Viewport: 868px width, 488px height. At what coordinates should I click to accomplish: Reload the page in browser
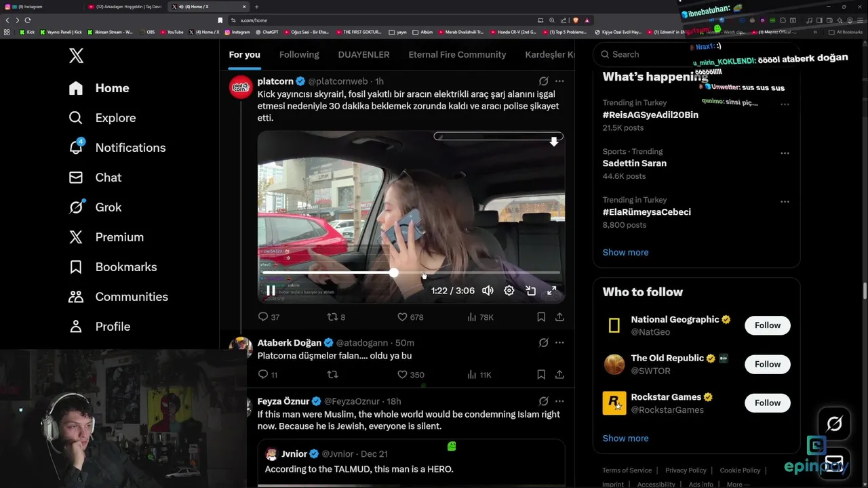28,20
